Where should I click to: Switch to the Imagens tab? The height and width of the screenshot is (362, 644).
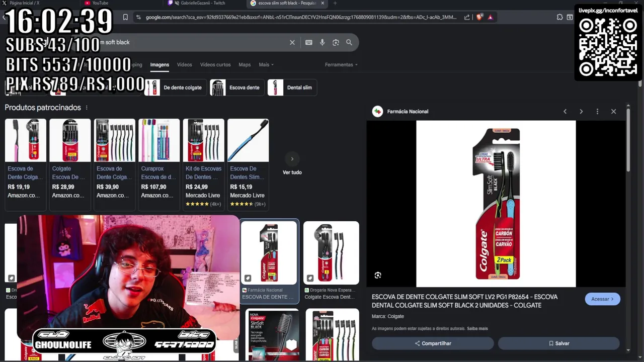159,65
